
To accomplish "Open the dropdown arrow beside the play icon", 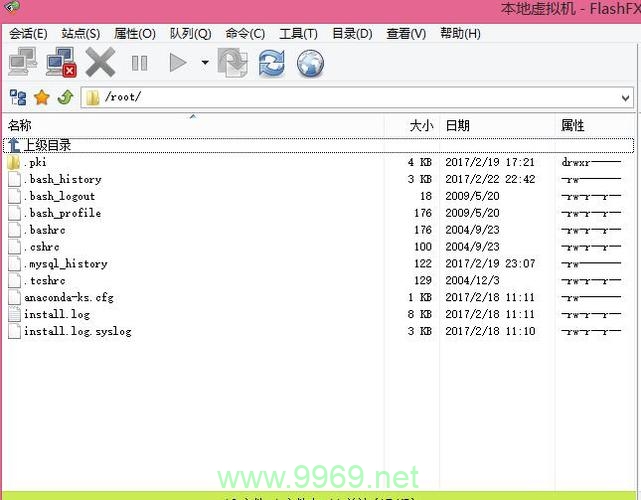I will 205,63.
